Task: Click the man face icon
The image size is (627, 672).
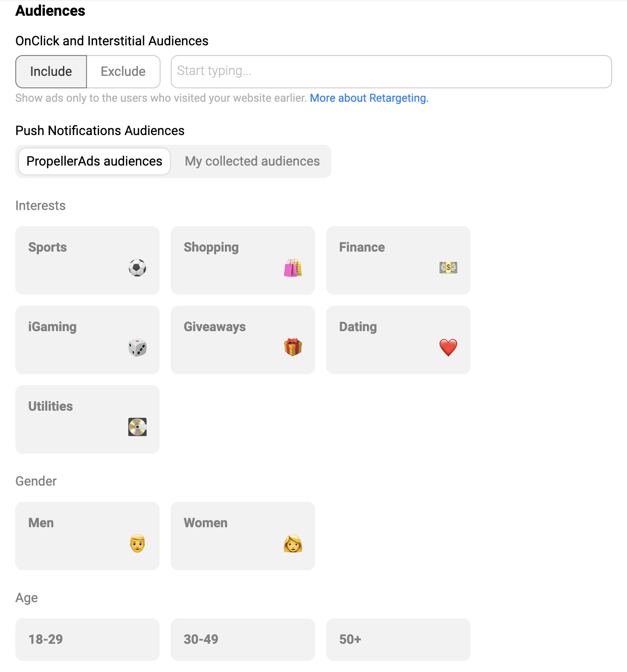Action: tap(137, 543)
